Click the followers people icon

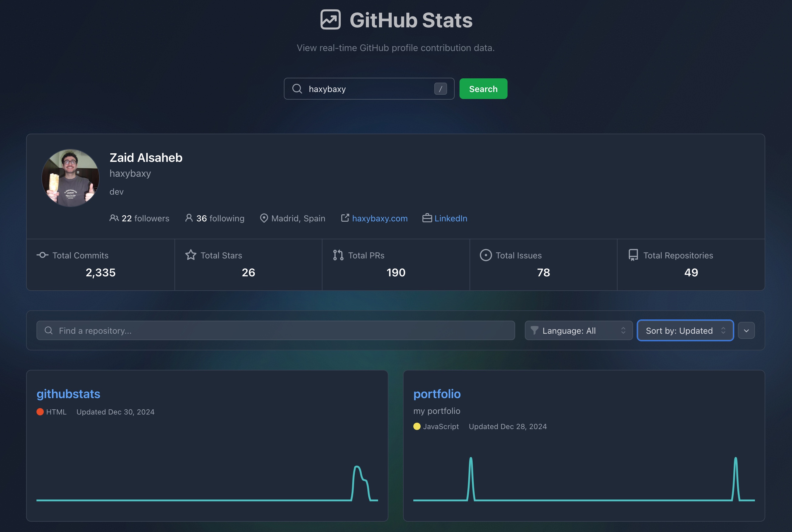coord(114,218)
